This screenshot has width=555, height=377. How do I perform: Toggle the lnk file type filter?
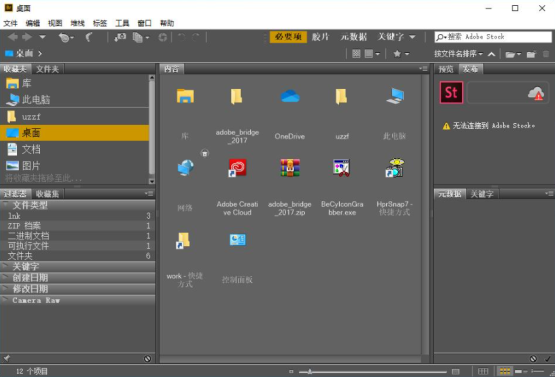[77, 216]
